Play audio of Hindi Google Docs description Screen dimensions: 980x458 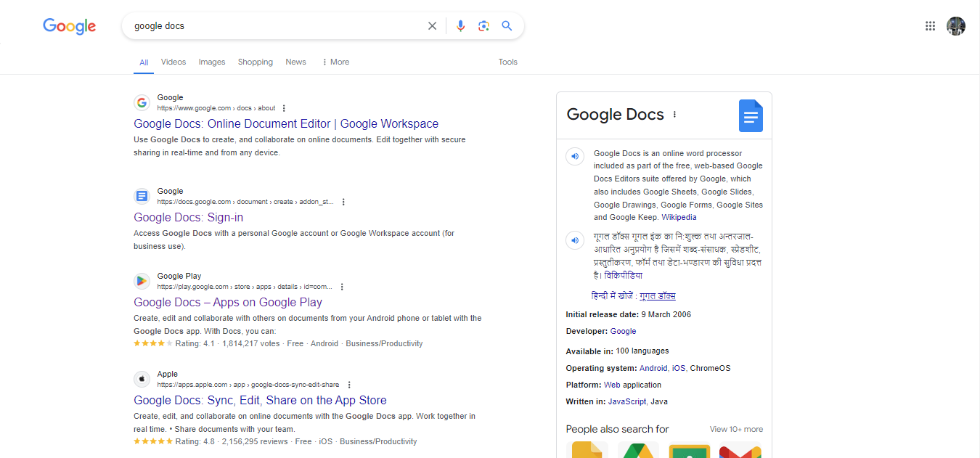click(x=575, y=240)
